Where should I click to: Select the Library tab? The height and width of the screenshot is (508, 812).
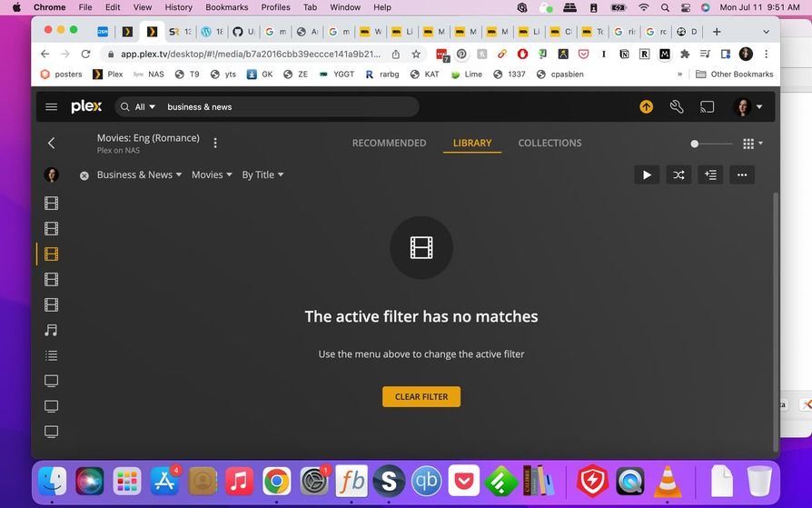[472, 143]
